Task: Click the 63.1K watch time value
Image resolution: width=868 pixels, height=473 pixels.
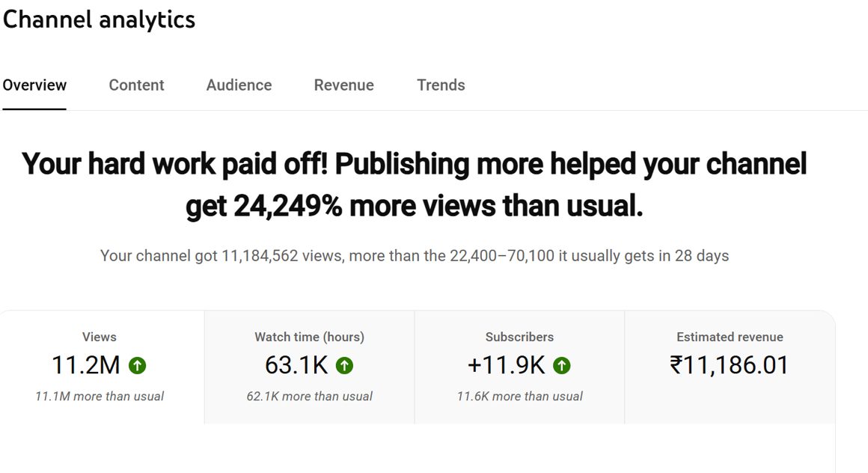Action: (296, 365)
